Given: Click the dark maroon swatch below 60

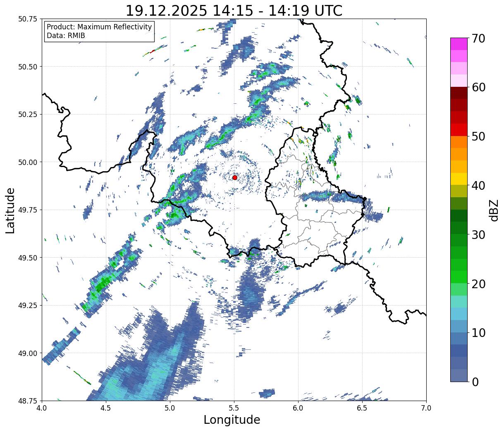Looking at the screenshot, I should [459, 93].
